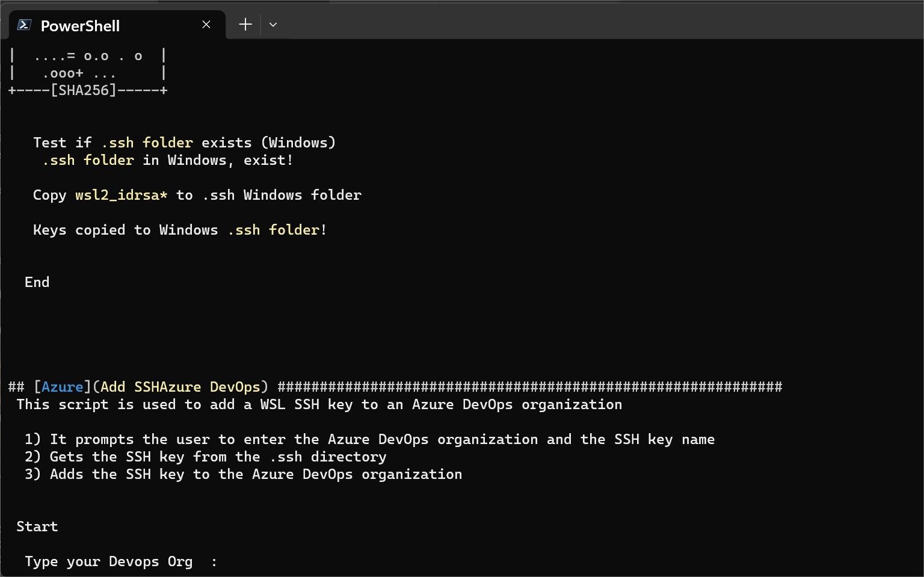The width and height of the screenshot is (924, 577).
Task: Click step '1) It prompts the user' line
Action: click(x=370, y=440)
